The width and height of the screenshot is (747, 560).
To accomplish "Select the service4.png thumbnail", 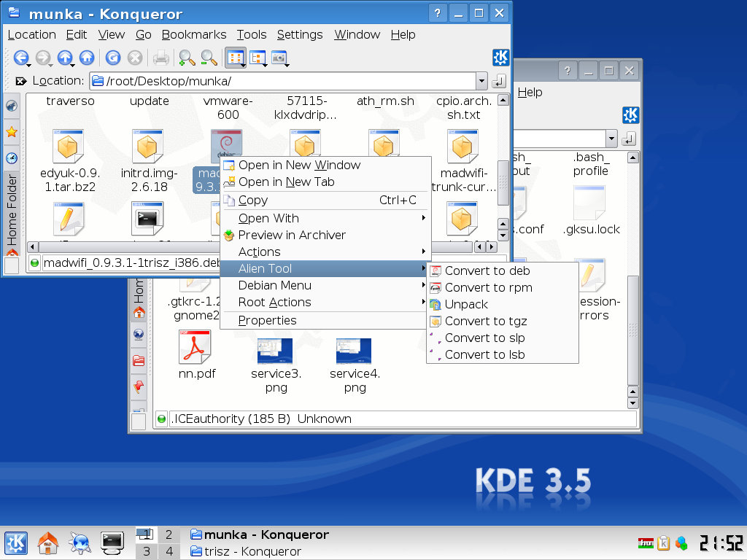I will tap(354, 351).
